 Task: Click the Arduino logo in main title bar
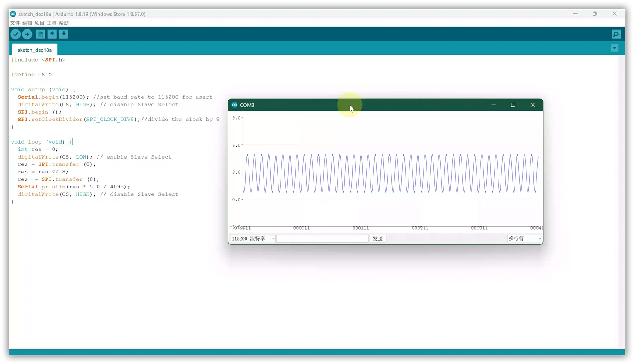click(13, 14)
